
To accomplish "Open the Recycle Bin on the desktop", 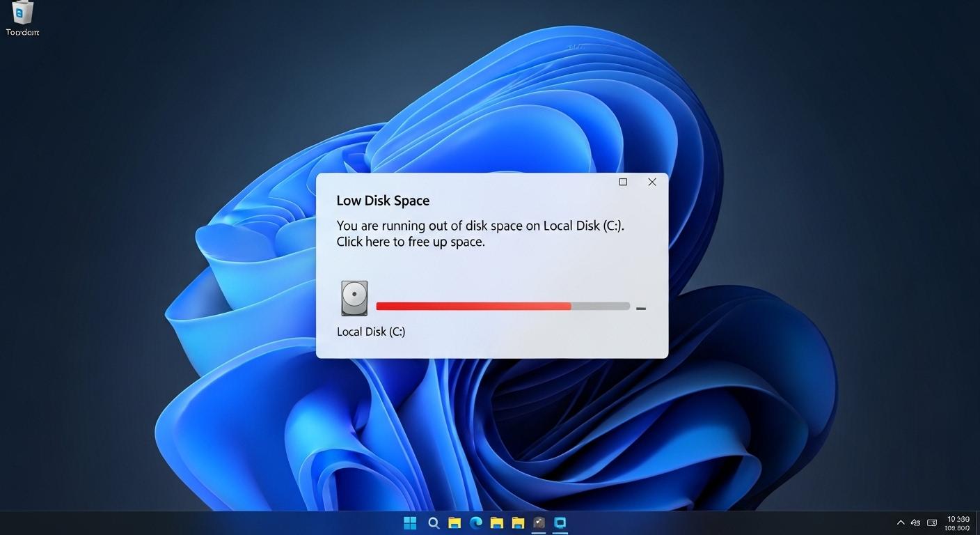I will click(22, 14).
